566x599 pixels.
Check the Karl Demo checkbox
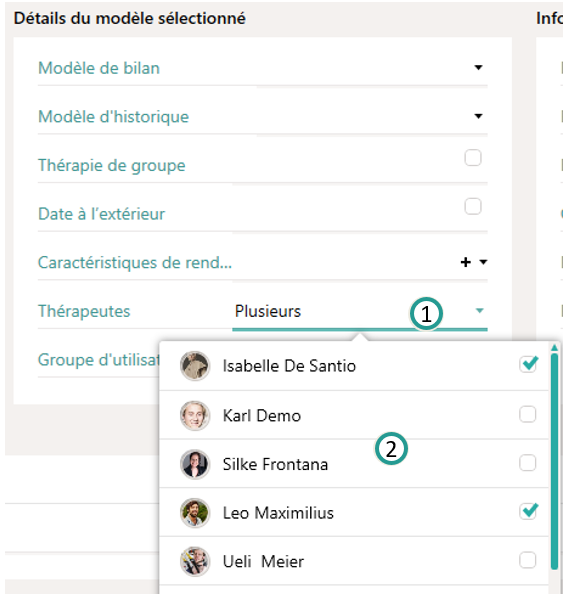(x=527, y=414)
